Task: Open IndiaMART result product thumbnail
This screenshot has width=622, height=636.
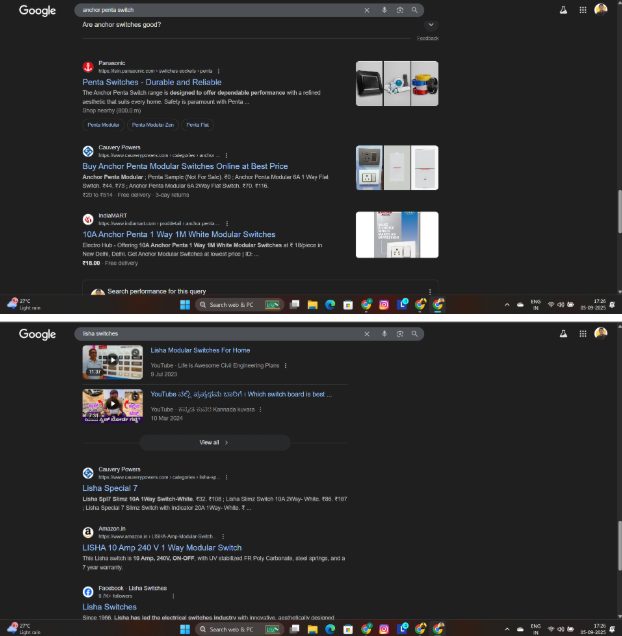Action: click(x=397, y=235)
